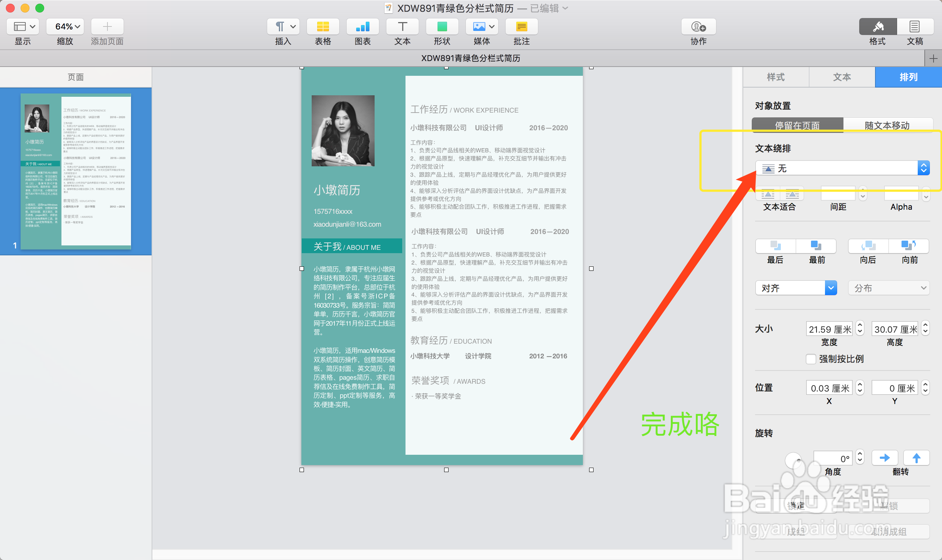Viewport: 942px width, 560px height.
Task: Click the Table (表格) toolbar icon
Action: pos(323,27)
